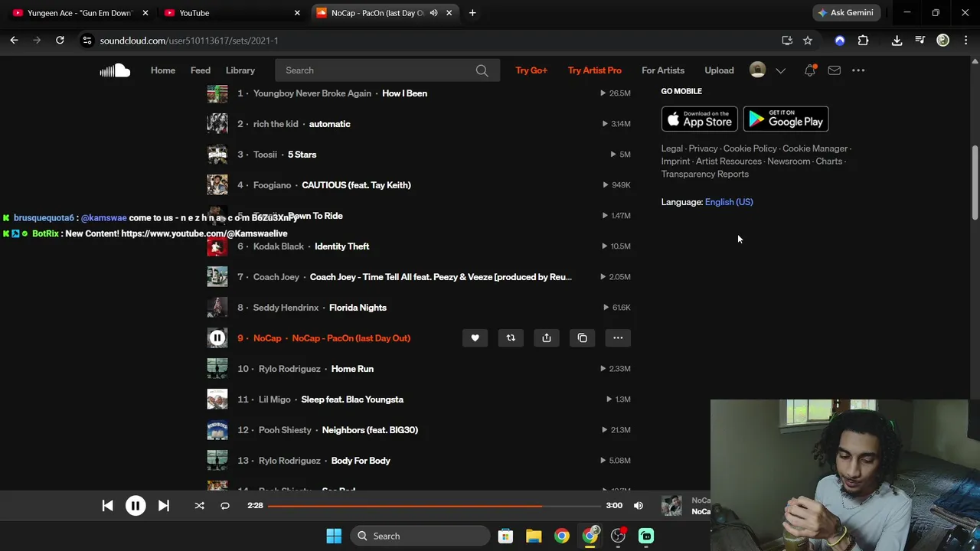Open File Explorer from taskbar
This screenshot has height=551, width=980.
(x=534, y=536)
